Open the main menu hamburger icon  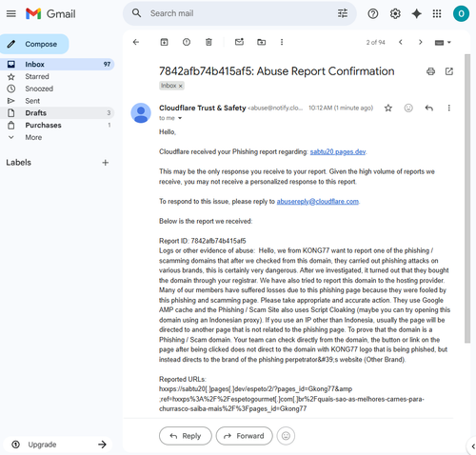tap(11, 13)
